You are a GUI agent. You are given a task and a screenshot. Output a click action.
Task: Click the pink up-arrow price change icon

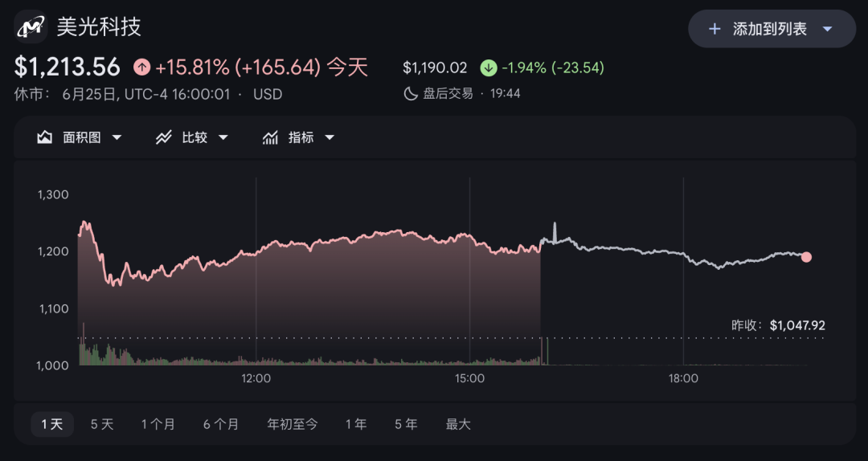(142, 67)
